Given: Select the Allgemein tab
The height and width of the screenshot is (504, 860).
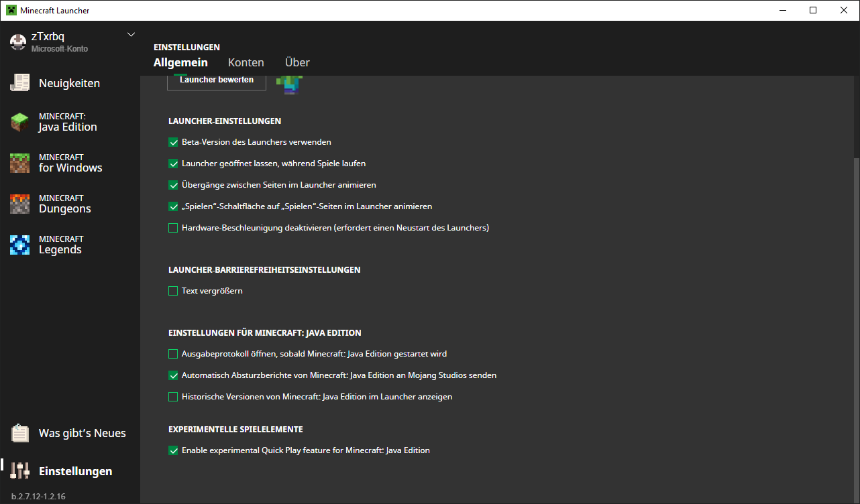Looking at the screenshot, I should [180, 62].
